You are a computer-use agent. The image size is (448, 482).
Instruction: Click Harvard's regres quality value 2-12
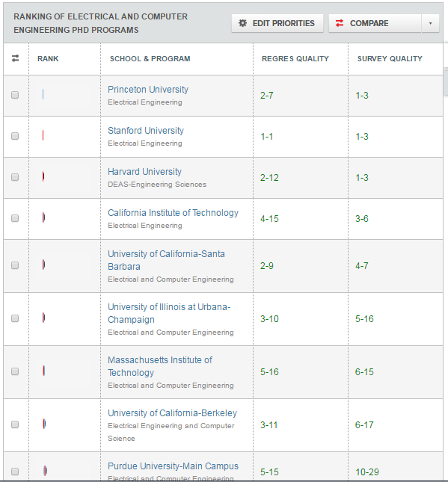click(269, 178)
